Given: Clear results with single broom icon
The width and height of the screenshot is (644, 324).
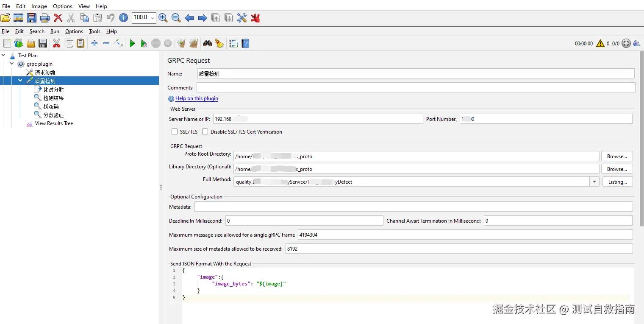Looking at the screenshot, I should (x=181, y=43).
